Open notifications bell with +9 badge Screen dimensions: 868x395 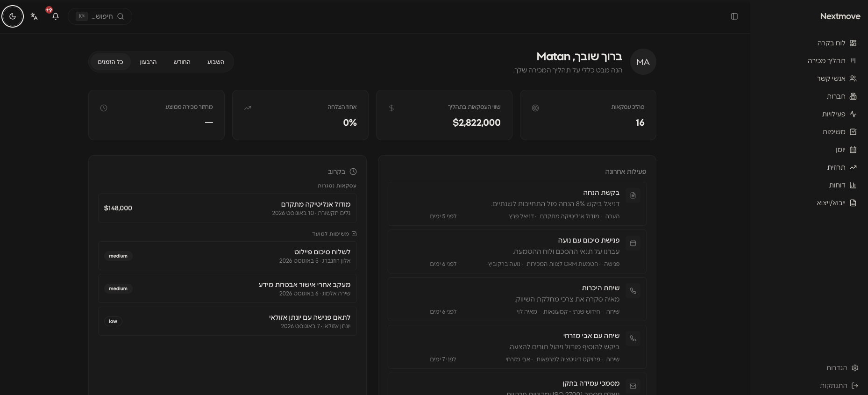point(56,16)
